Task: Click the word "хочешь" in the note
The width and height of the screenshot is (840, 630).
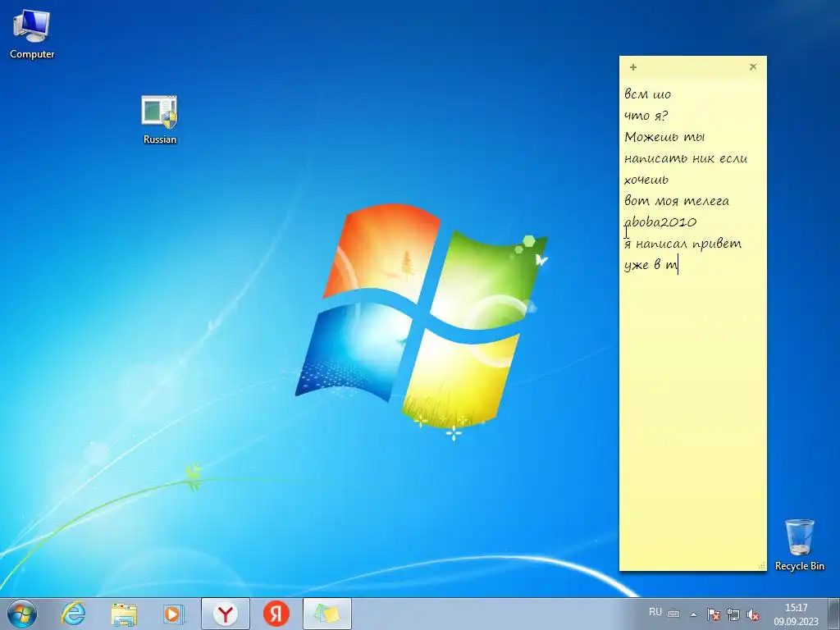Action: (x=646, y=180)
